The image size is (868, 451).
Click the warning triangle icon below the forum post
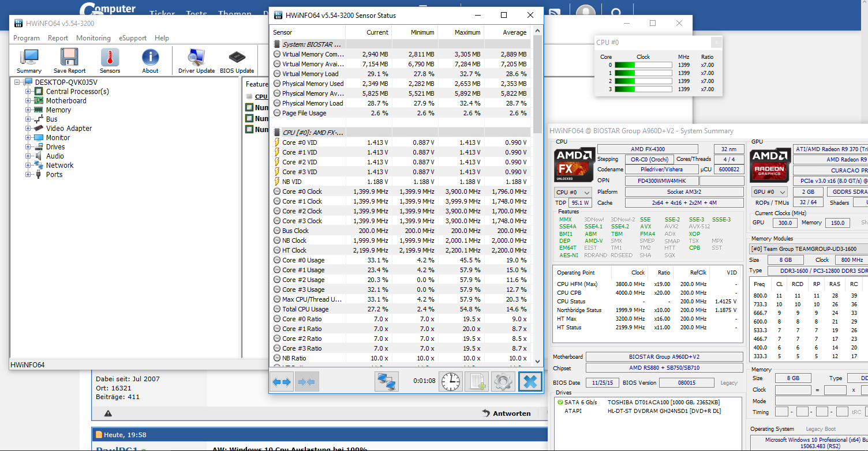(x=108, y=414)
